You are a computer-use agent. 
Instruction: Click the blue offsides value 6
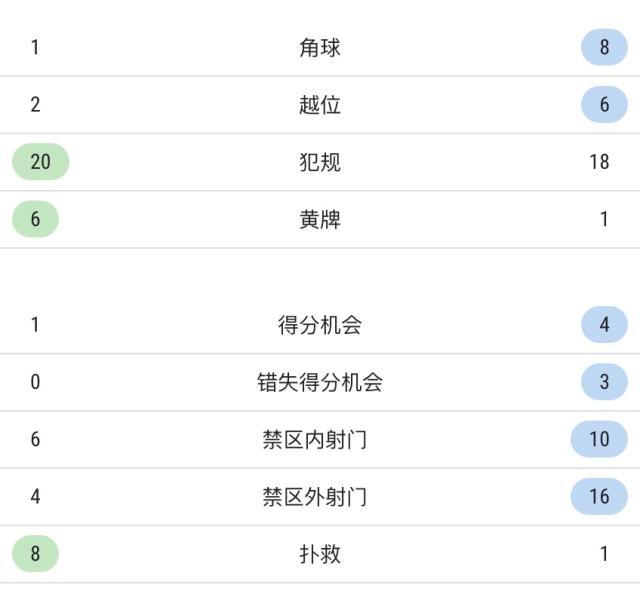[x=604, y=104]
